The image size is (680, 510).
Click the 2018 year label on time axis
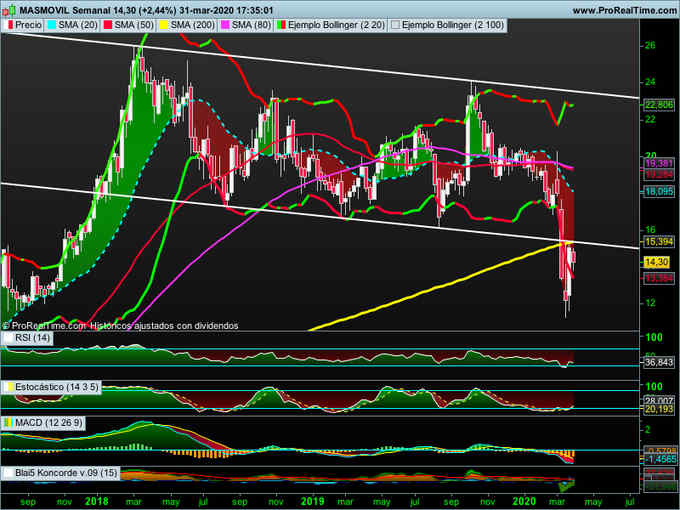97,501
